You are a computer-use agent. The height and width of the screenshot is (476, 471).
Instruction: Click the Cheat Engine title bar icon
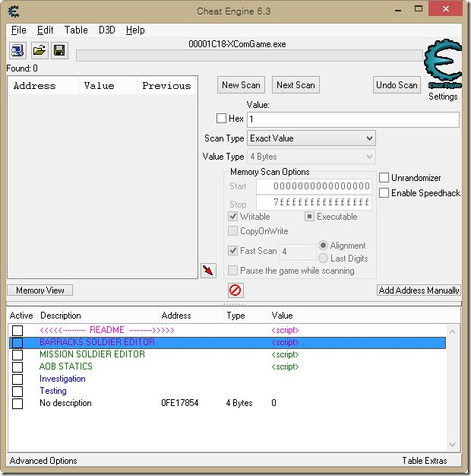click(14, 11)
